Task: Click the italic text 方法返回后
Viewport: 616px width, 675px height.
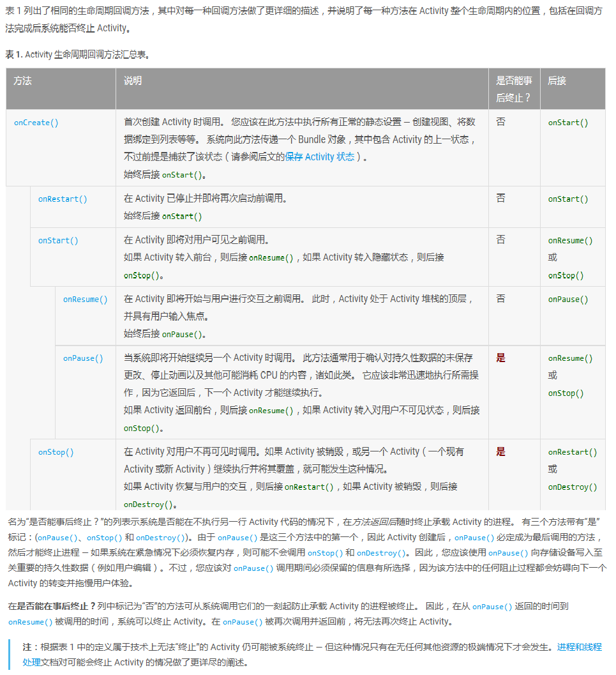Action: pyautogui.click(x=374, y=522)
